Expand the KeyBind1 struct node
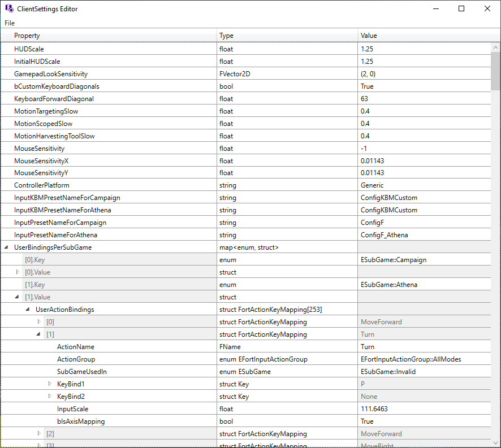 coord(49,384)
